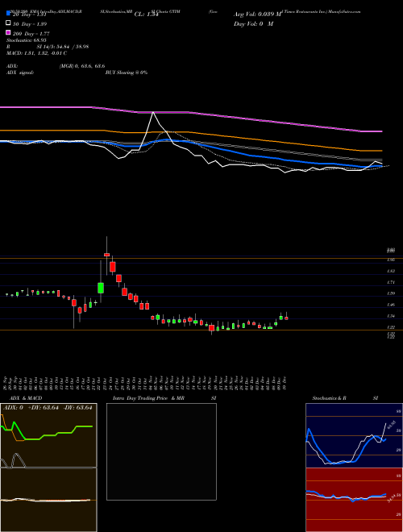Click the empty intraday trading chart box
The height and width of the screenshot is (532, 403).
tap(161, 451)
